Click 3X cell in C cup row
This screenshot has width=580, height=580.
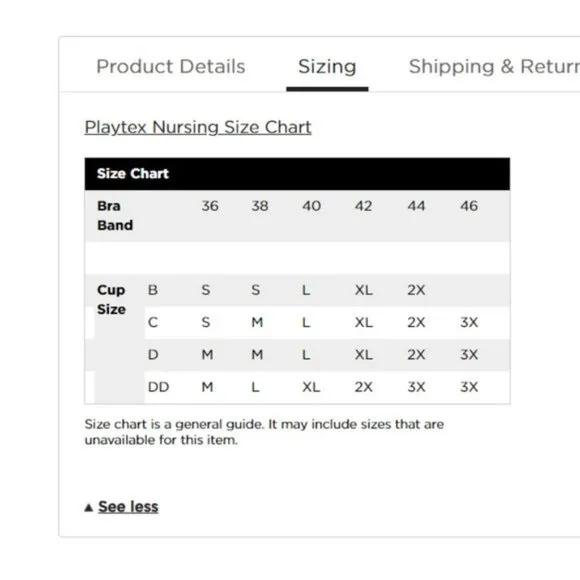[x=469, y=322]
